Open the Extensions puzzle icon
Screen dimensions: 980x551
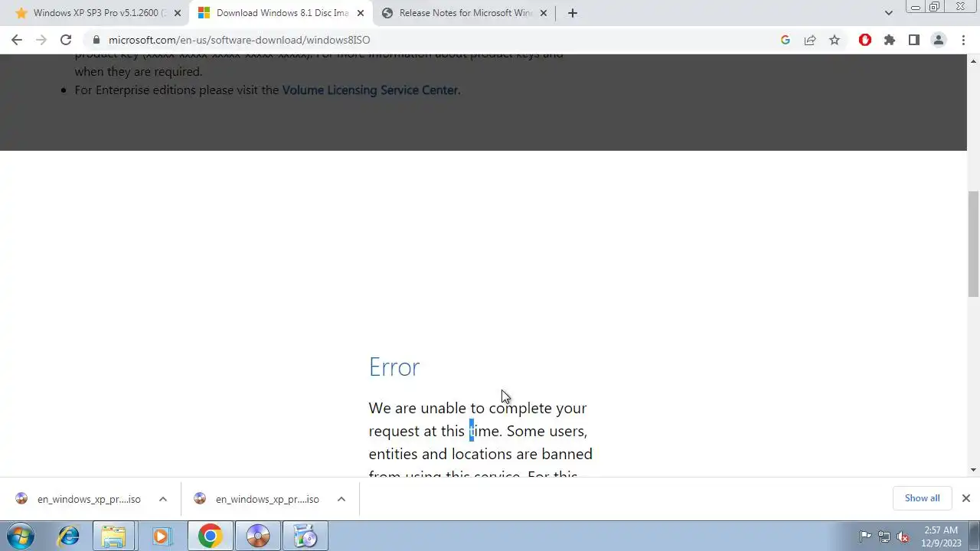[890, 40]
